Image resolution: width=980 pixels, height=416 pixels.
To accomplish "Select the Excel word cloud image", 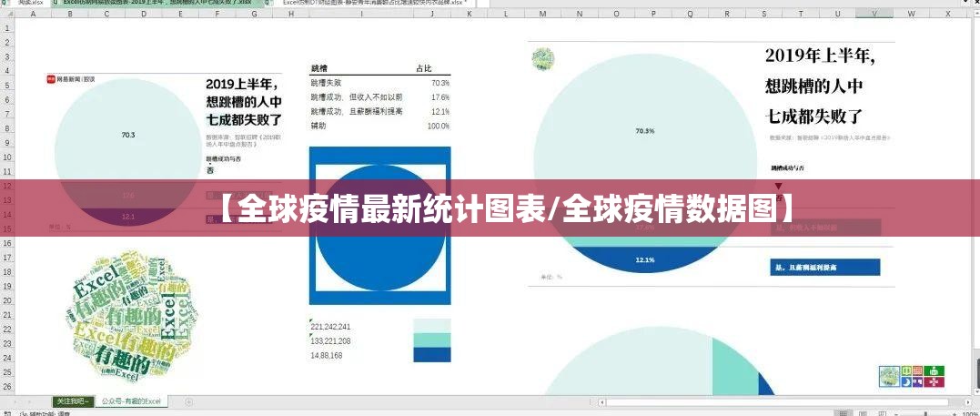I will [121, 312].
